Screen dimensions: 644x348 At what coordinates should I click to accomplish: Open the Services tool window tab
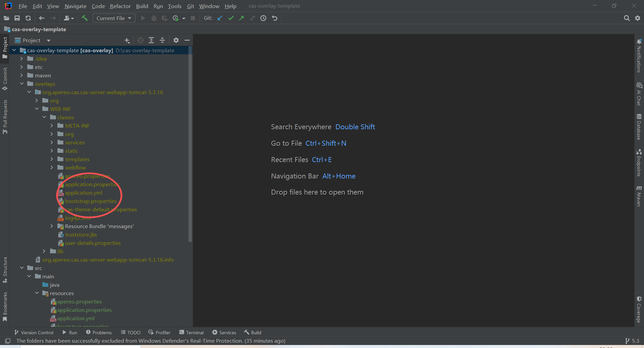coord(224,333)
